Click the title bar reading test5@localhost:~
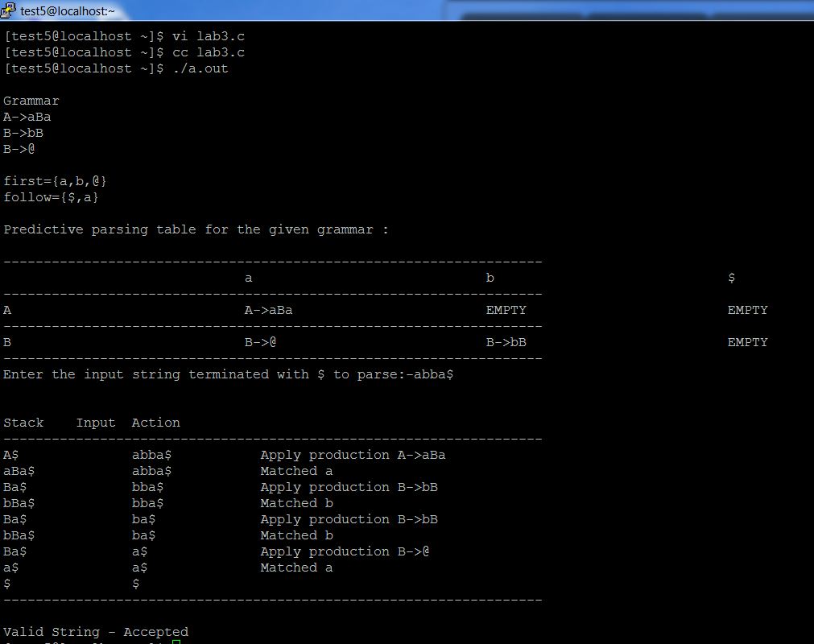This screenshot has width=814, height=644. click(68, 9)
